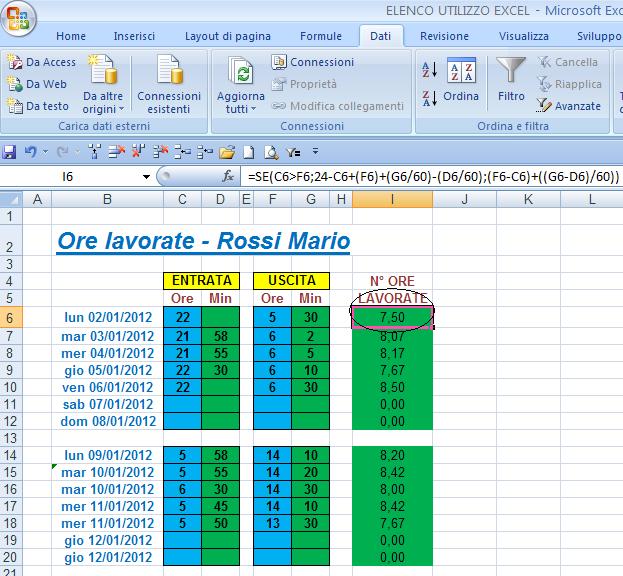Image resolution: width=623 pixels, height=576 pixels.
Task: Select column K header
Action: [528, 199]
